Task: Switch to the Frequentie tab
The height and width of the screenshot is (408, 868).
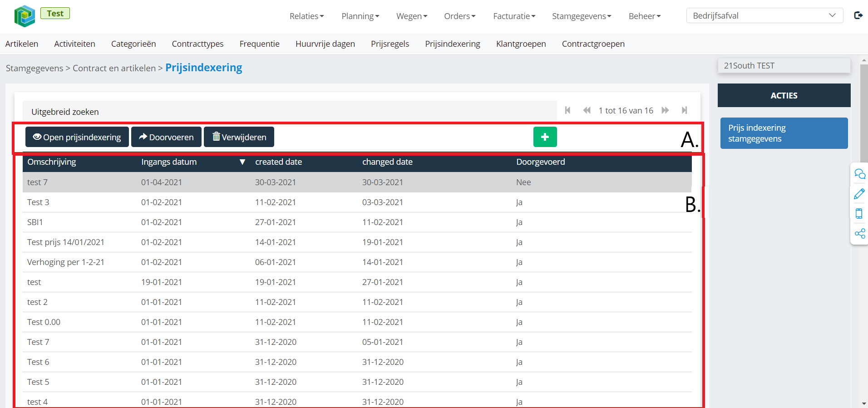Action: 260,44
